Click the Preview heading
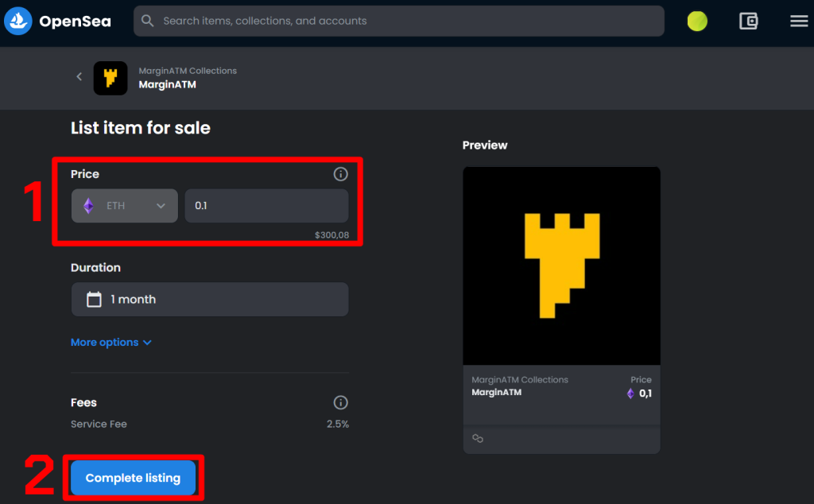 coord(485,145)
